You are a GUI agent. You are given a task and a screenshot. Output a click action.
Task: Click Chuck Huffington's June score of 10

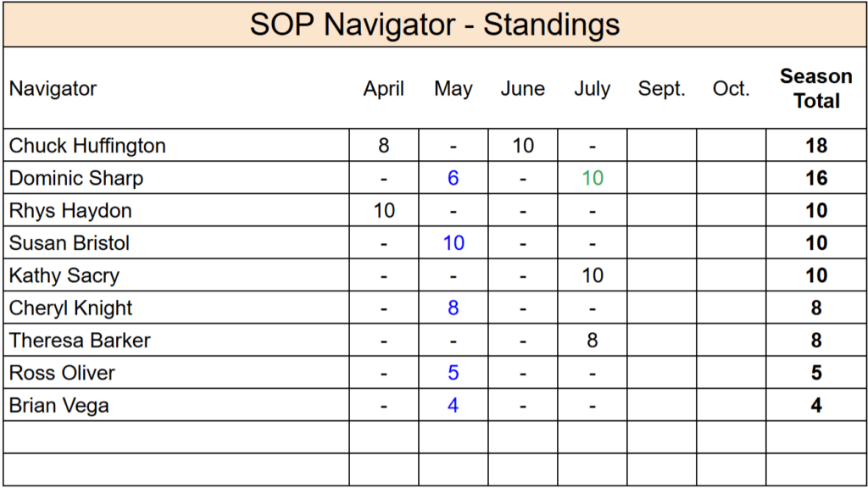(x=523, y=146)
